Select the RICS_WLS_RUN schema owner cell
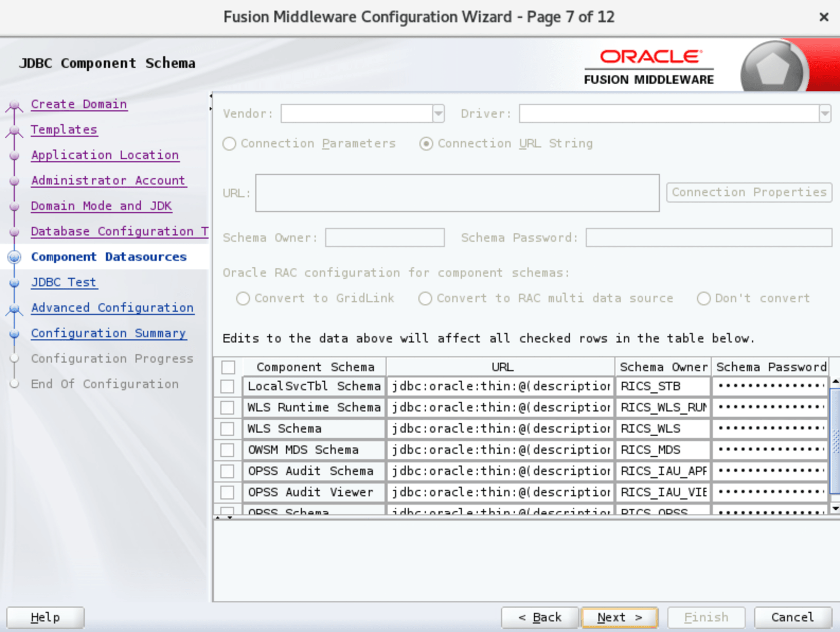840x632 pixels. 663,408
